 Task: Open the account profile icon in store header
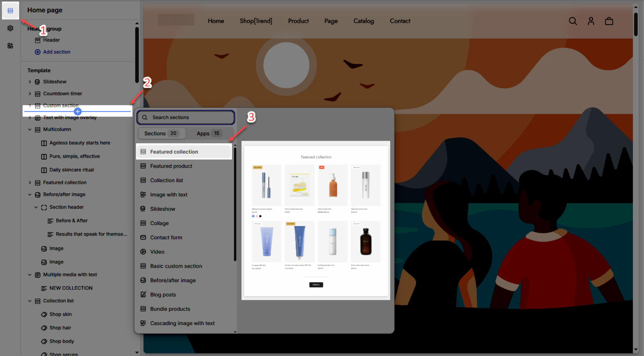[x=591, y=21]
